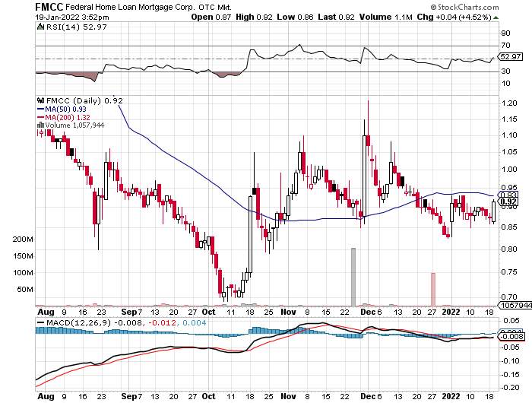
Task: Click the MACD(12,26,9) legend label
Action: click(x=78, y=322)
